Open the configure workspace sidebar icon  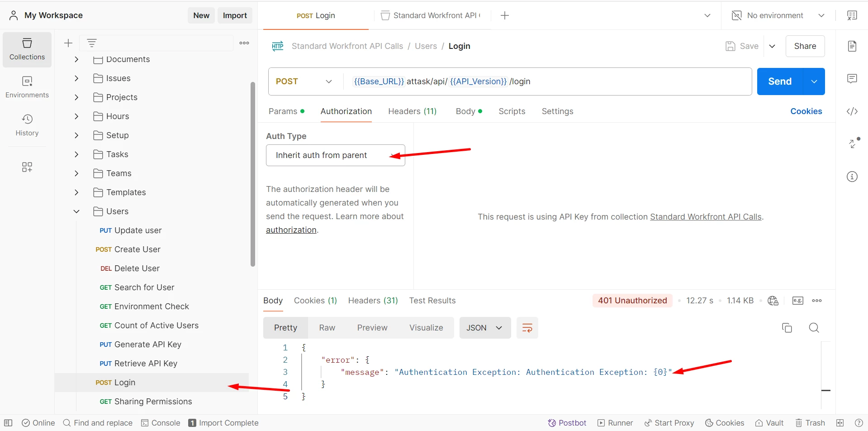(27, 167)
